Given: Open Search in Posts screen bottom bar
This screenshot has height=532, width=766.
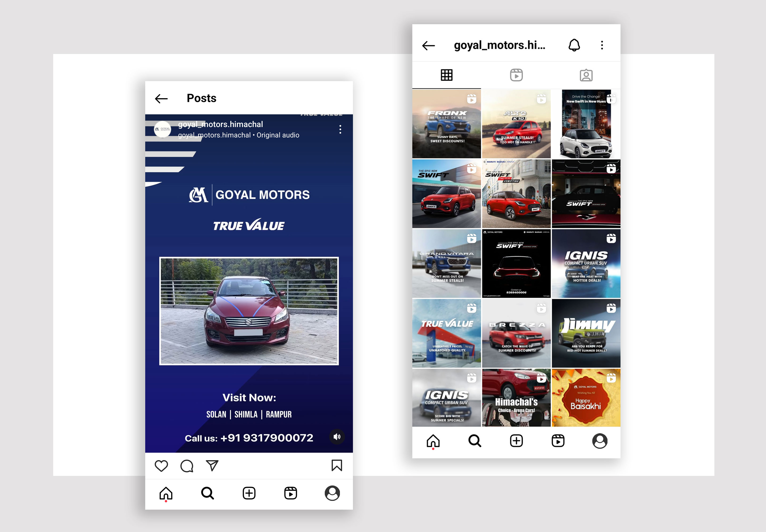Looking at the screenshot, I should (207, 493).
